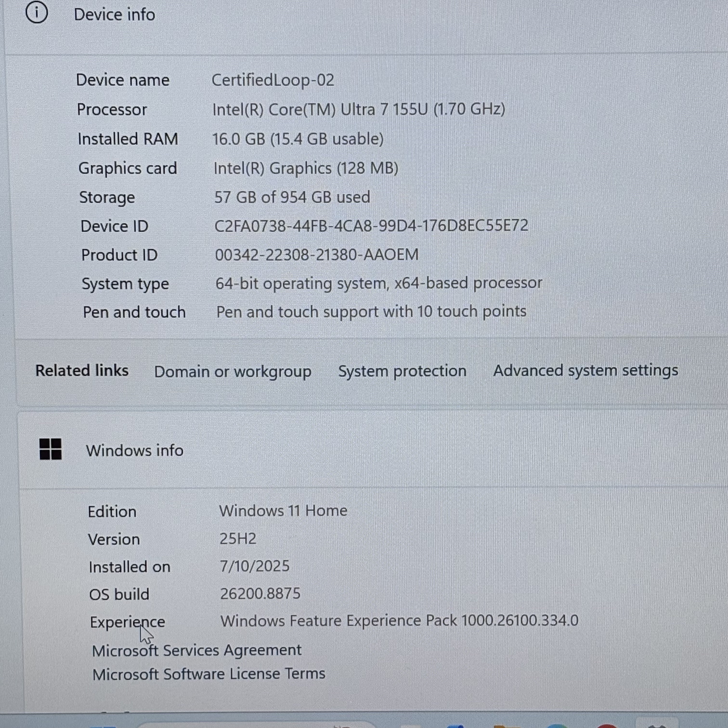The height and width of the screenshot is (728, 728).
Task: Click the Installed RAM label
Action: [x=128, y=139]
